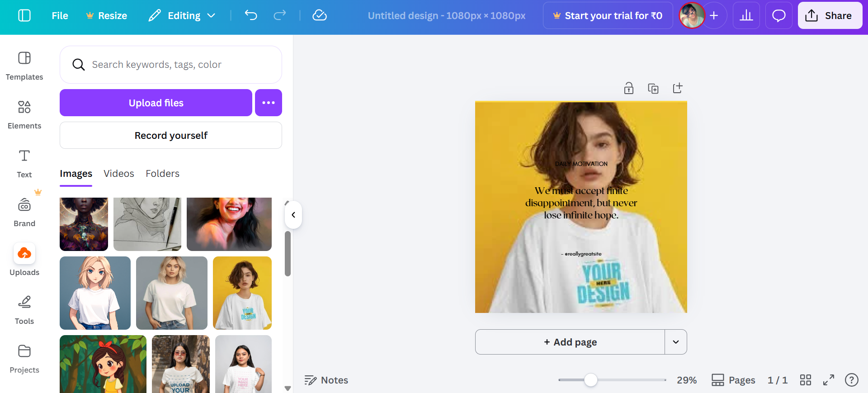The width and height of the screenshot is (868, 393).
Task: Open Templates in the sidebar
Action: [x=24, y=66]
